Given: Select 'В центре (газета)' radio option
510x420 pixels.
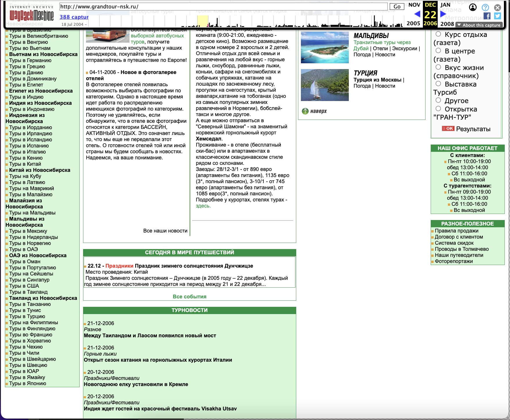Looking at the screenshot, I should 438,51.
